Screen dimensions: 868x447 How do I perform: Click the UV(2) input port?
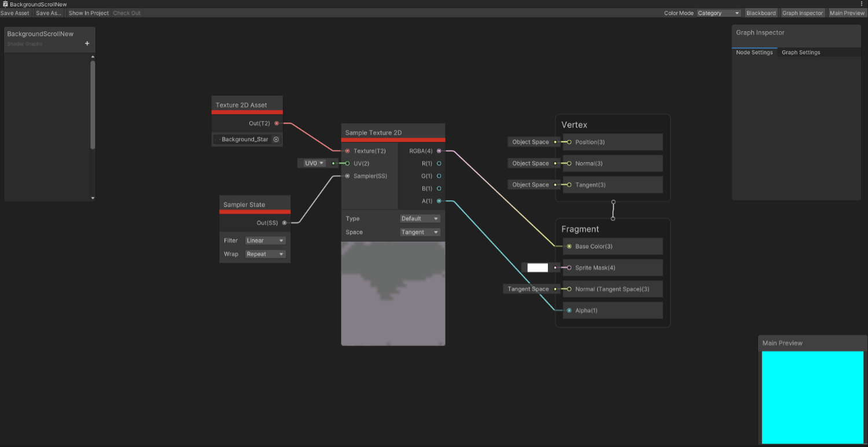coord(347,163)
